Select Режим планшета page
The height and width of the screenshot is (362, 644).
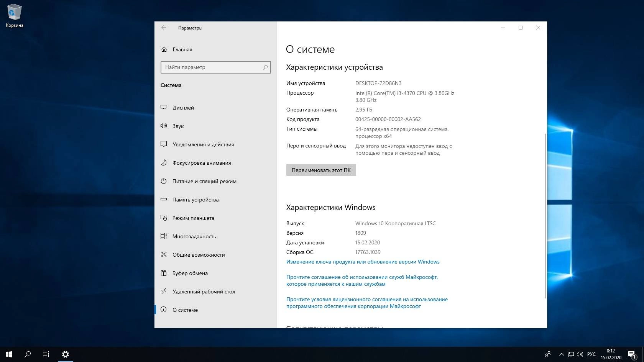(216, 218)
